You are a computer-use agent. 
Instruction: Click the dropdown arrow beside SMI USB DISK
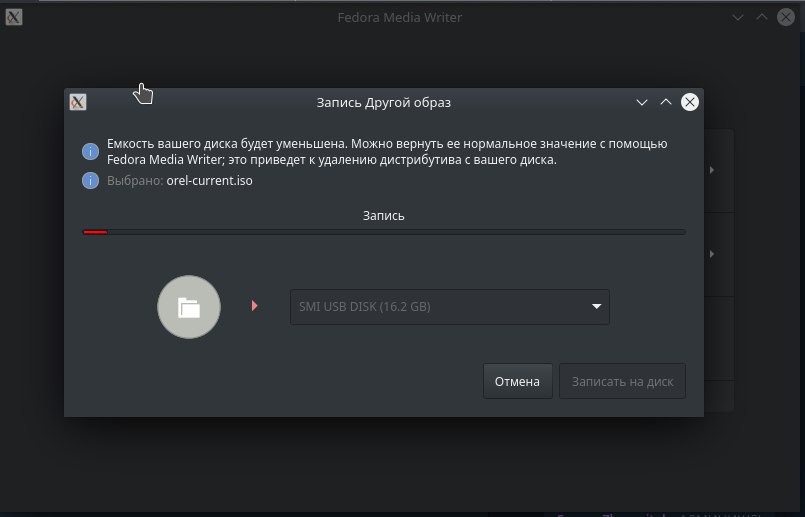(x=596, y=307)
